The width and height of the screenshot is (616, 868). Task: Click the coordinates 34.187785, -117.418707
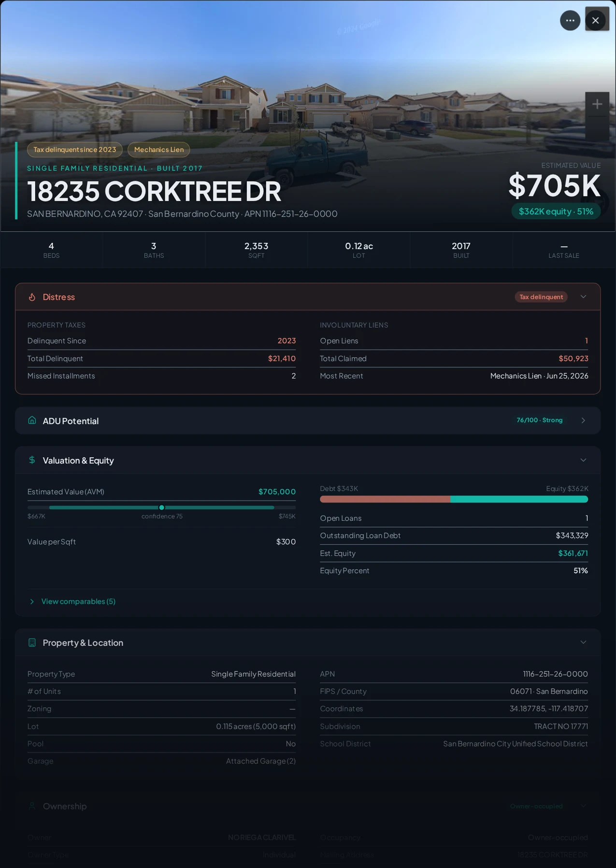(x=549, y=709)
